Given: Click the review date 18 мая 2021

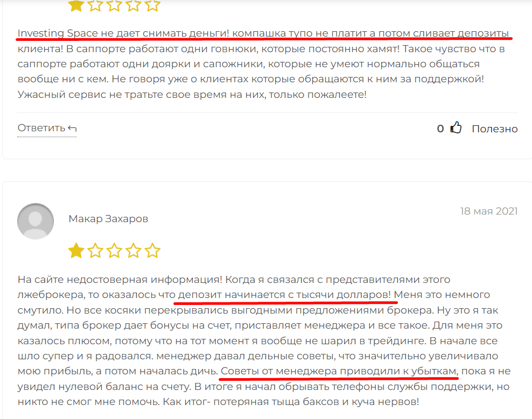Looking at the screenshot, I should click(x=488, y=211).
